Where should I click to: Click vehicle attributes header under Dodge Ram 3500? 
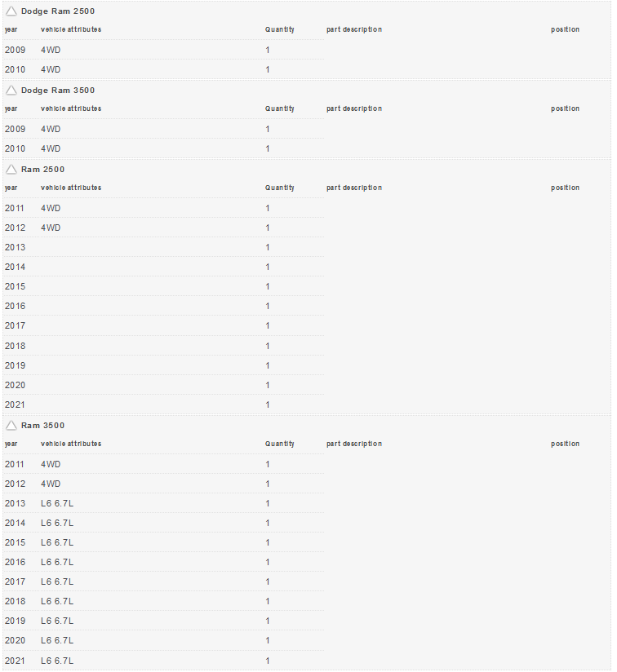[71, 109]
